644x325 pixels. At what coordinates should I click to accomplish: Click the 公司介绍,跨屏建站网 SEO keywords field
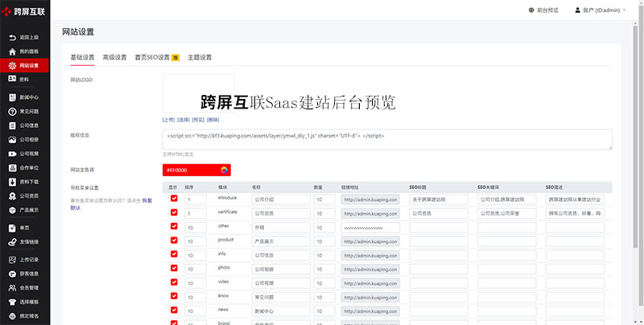tap(507, 200)
